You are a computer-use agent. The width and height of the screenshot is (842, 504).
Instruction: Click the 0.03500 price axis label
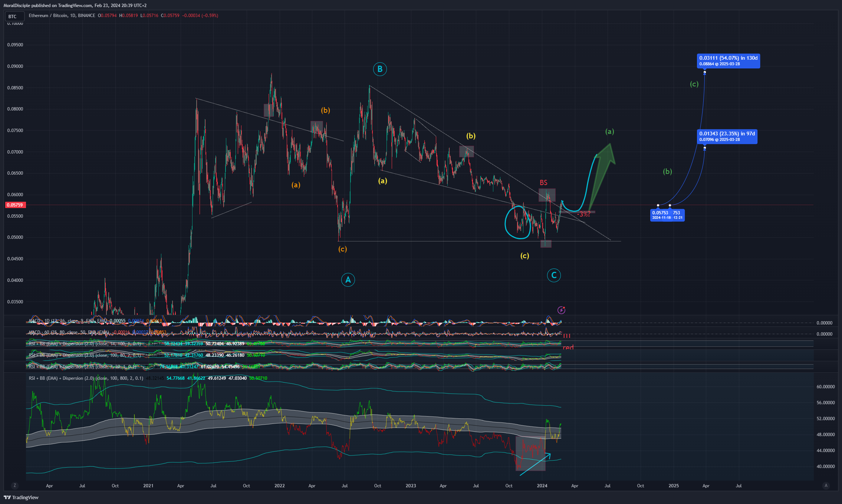pyautogui.click(x=15, y=302)
